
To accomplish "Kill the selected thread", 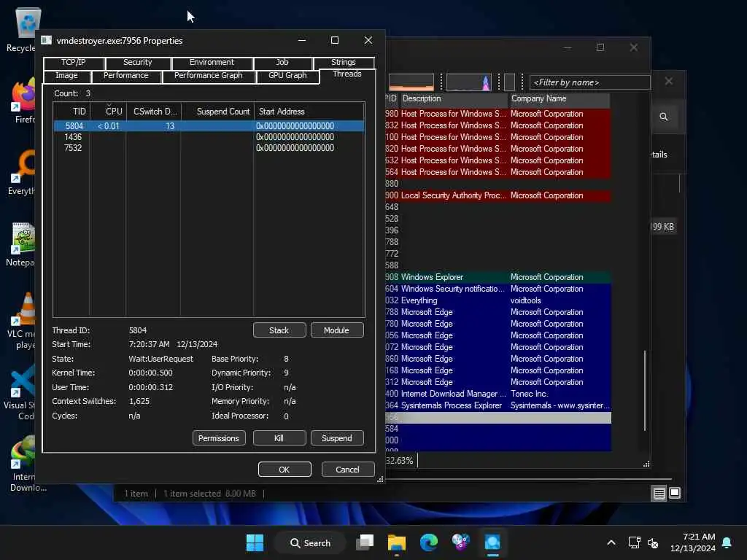I will coord(279,438).
